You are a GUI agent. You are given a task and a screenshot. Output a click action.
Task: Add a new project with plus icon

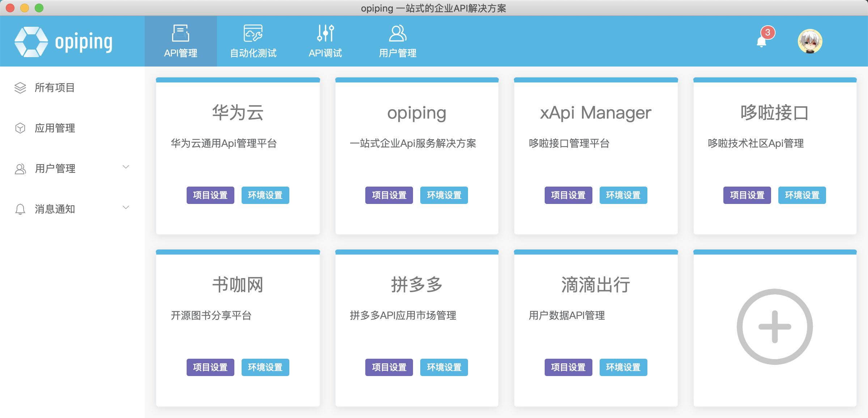pos(775,327)
